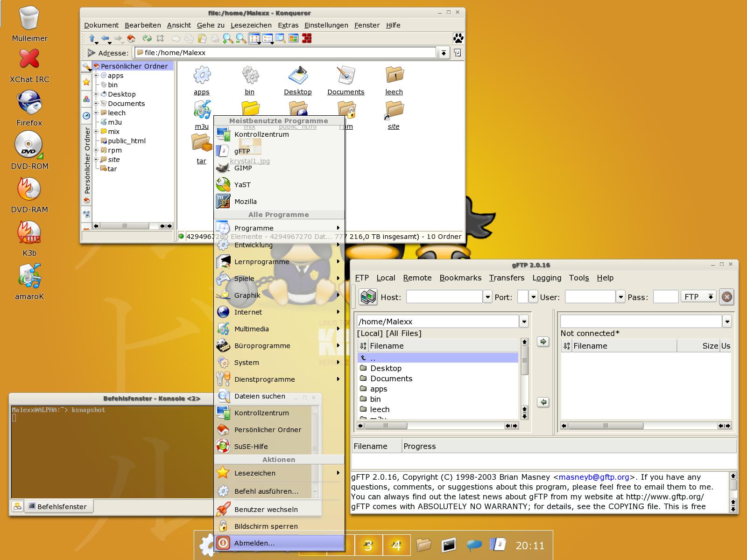This screenshot has height=560, width=747.
Task: Open the new session button in Konsole
Action: (17, 506)
